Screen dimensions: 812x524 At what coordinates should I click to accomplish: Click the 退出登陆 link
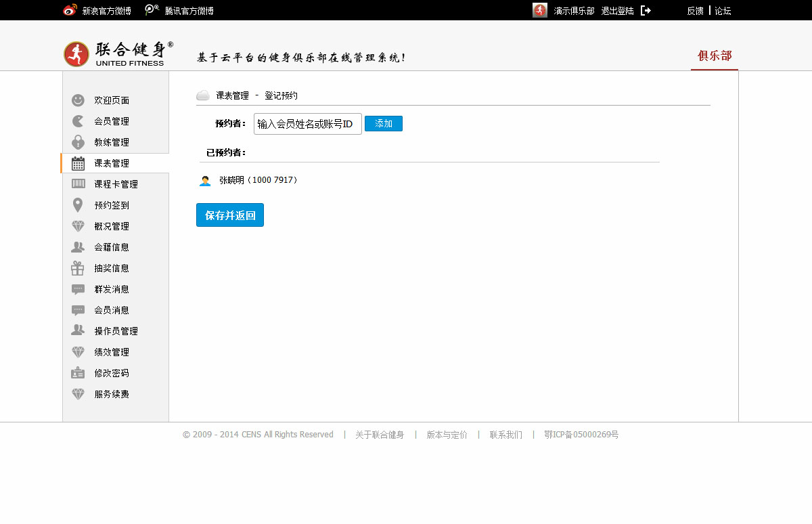tap(617, 11)
